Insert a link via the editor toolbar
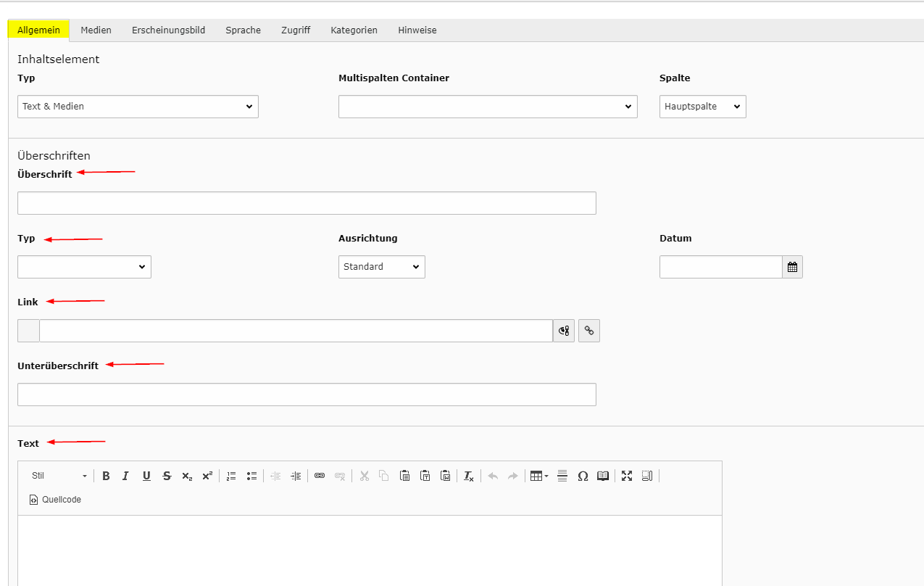Screen dimensions: 924x586 [320, 476]
